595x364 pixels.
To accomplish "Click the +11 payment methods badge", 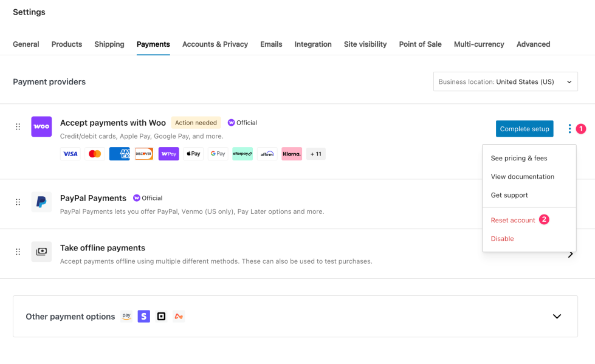I will pos(315,153).
